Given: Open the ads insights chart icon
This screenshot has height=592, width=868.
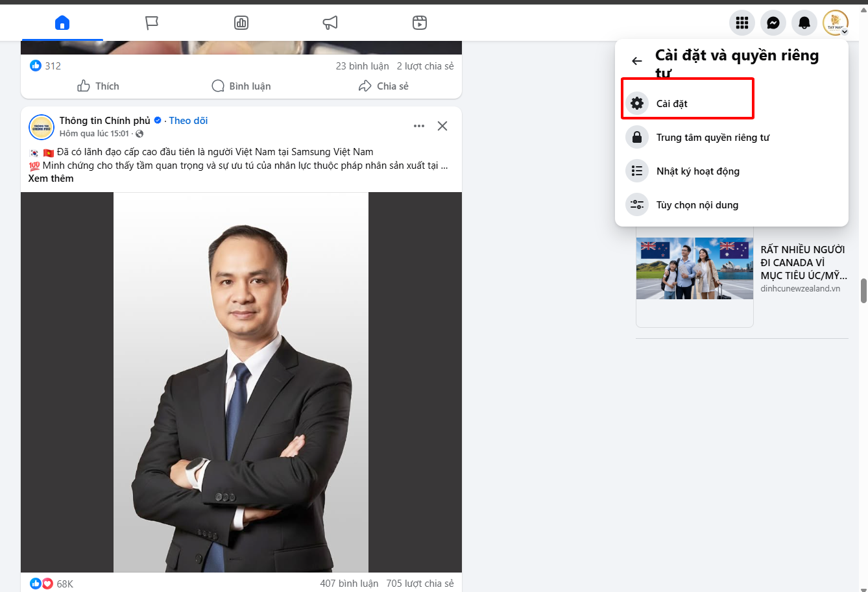Looking at the screenshot, I should [x=241, y=23].
